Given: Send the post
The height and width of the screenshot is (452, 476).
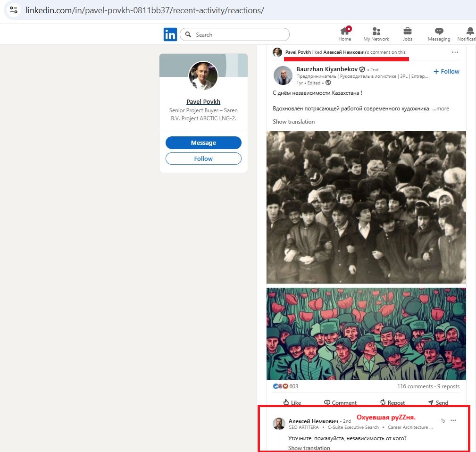Looking at the screenshot, I should click(438, 402).
